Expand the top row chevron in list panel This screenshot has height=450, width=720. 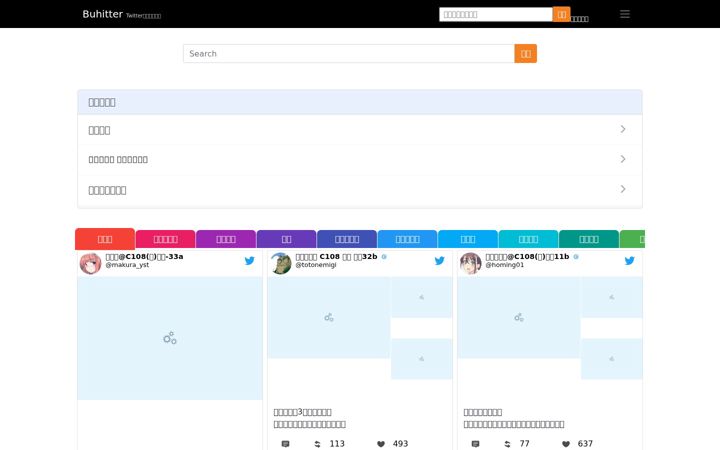tap(623, 129)
